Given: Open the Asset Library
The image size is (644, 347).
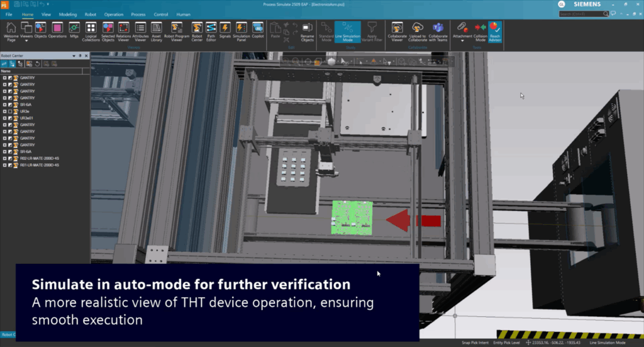Looking at the screenshot, I should (x=157, y=31).
